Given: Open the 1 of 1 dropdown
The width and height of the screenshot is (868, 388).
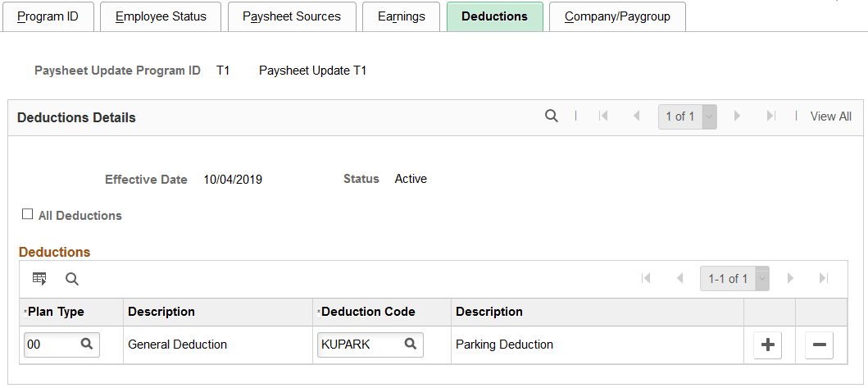Looking at the screenshot, I should (x=710, y=116).
